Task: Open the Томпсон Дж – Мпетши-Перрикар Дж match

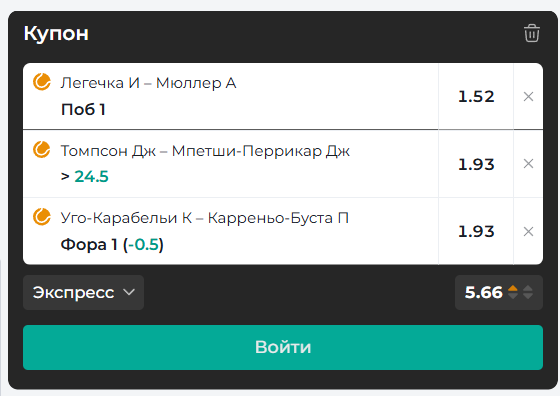Action: click(205, 151)
